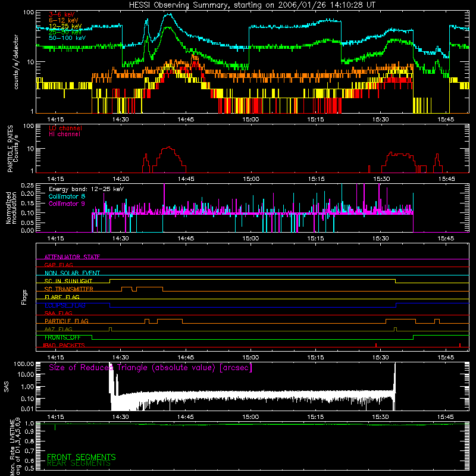The height and width of the screenshot is (476, 476).
Task: Select the 3-6 keV legend entry
Action: coord(62,14)
